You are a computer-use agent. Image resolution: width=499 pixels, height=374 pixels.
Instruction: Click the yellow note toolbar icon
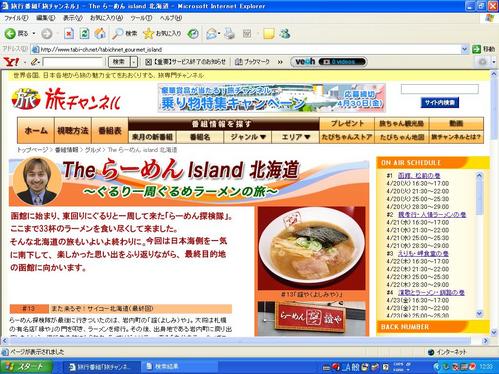(x=269, y=34)
